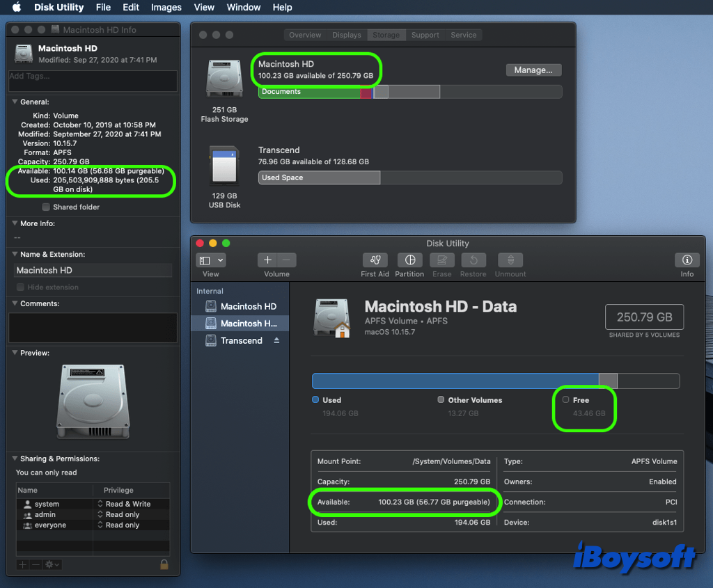The width and height of the screenshot is (713, 588).
Task: Click the Info button in Disk Utility
Action: (x=687, y=260)
